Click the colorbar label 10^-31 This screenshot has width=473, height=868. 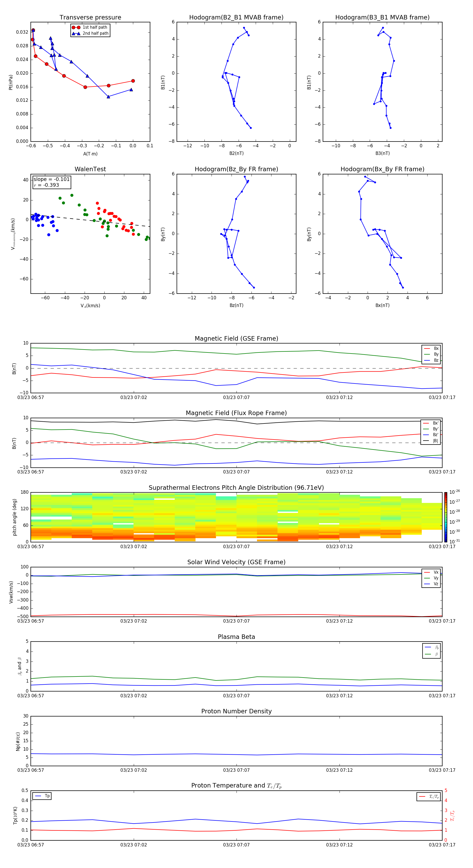tap(455, 542)
